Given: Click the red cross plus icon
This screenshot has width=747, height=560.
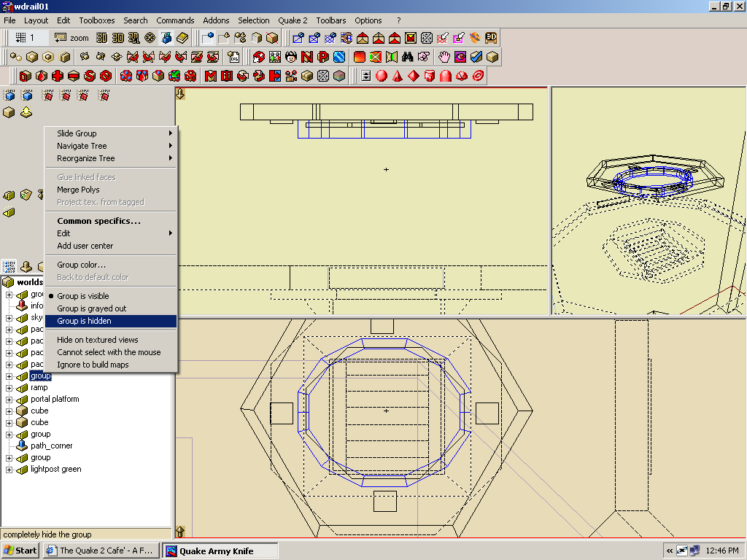Looking at the screenshot, I should click(58, 76).
